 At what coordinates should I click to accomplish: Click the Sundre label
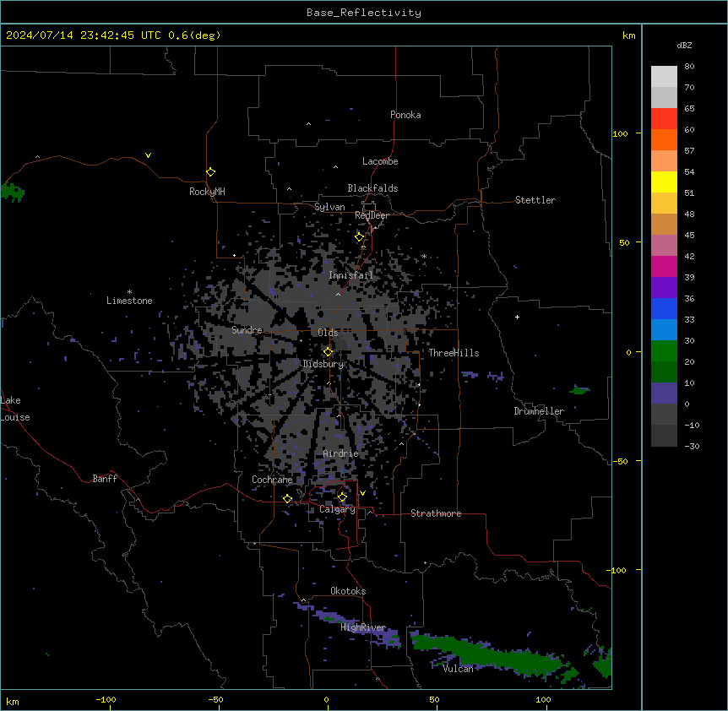[247, 330]
